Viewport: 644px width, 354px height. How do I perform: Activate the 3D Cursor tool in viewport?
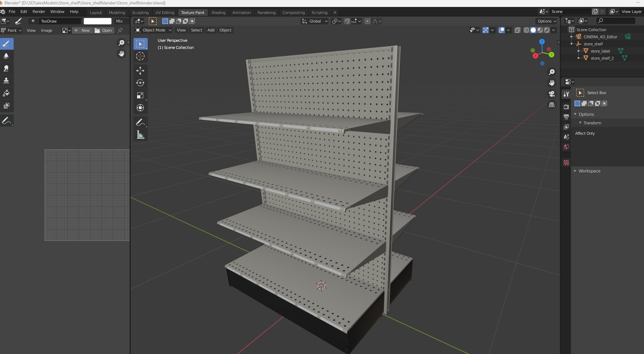pyautogui.click(x=140, y=56)
